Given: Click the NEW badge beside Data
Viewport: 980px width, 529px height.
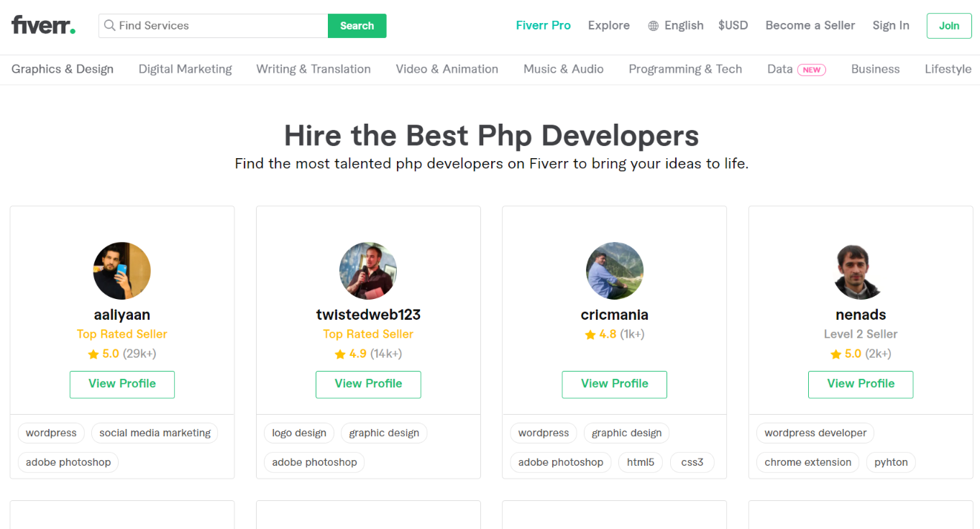Looking at the screenshot, I should pyautogui.click(x=812, y=70).
